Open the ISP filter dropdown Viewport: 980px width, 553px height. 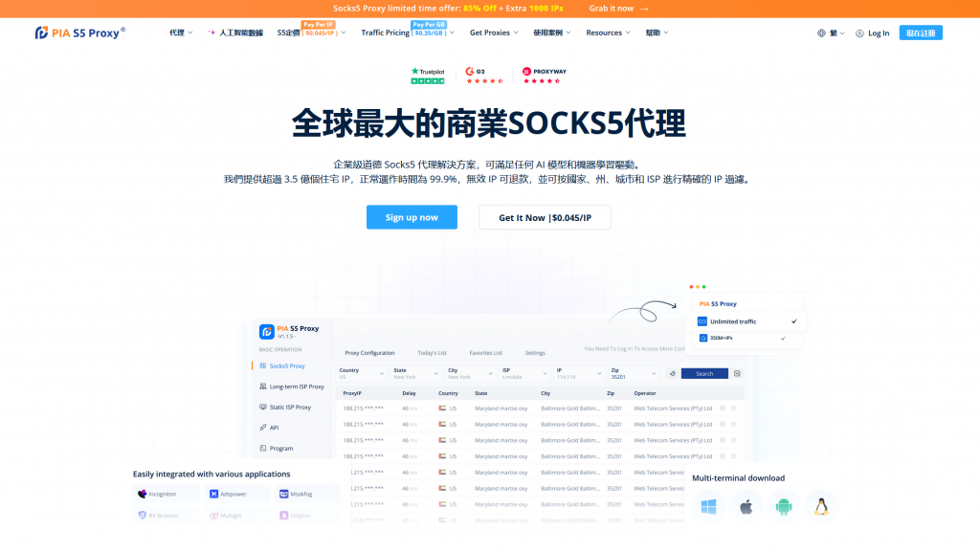click(x=524, y=374)
